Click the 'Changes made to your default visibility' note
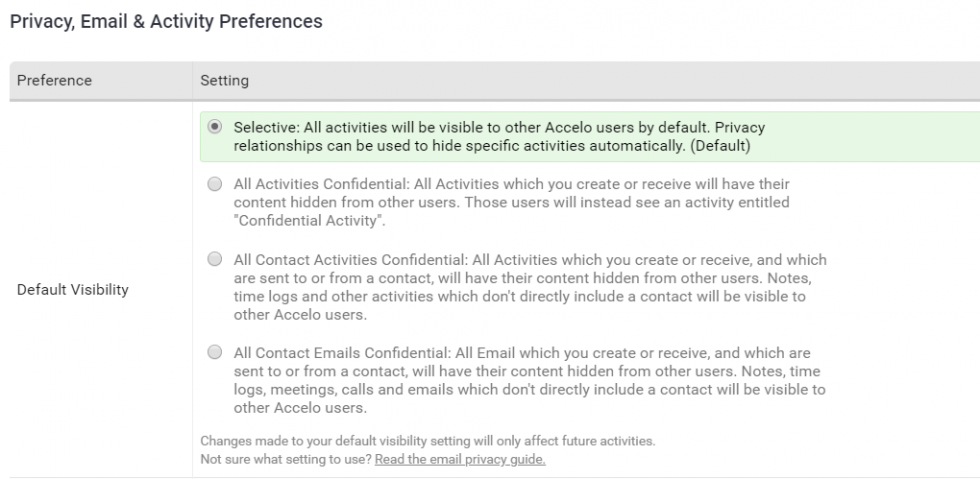The image size is (980, 479). tap(427, 441)
